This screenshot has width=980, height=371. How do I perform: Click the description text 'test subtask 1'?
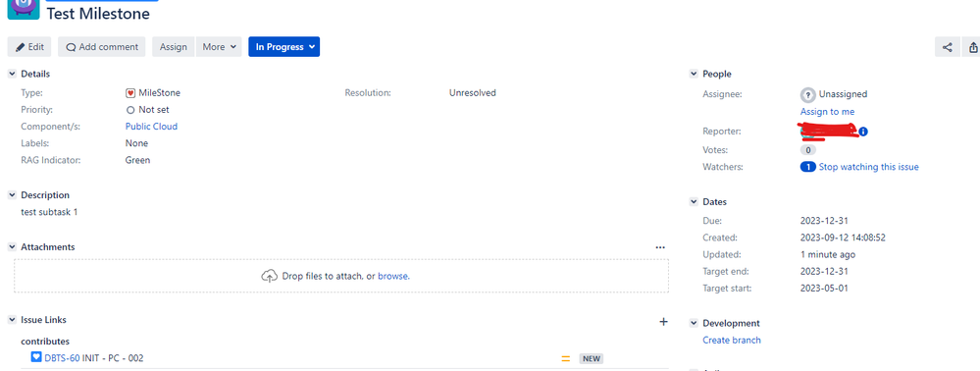pyautogui.click(x=49, y=212)
